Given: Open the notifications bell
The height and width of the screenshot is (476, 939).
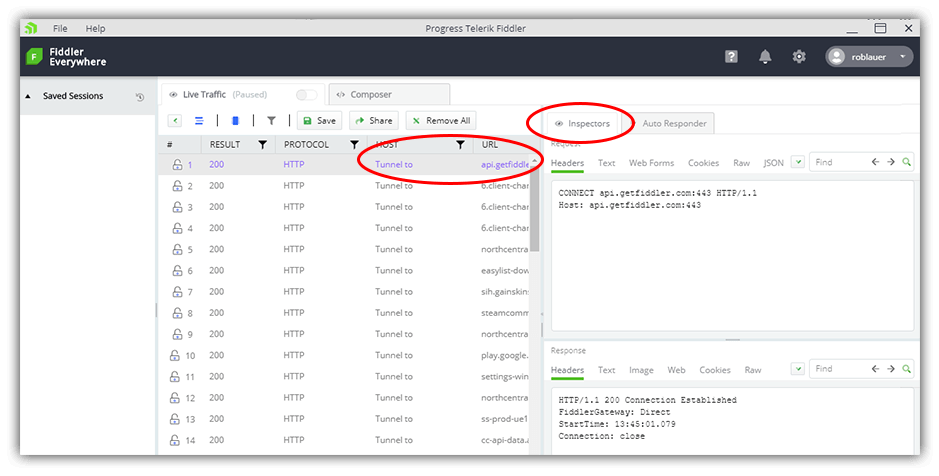Looking at the screenshot, I should pos(765,57).
